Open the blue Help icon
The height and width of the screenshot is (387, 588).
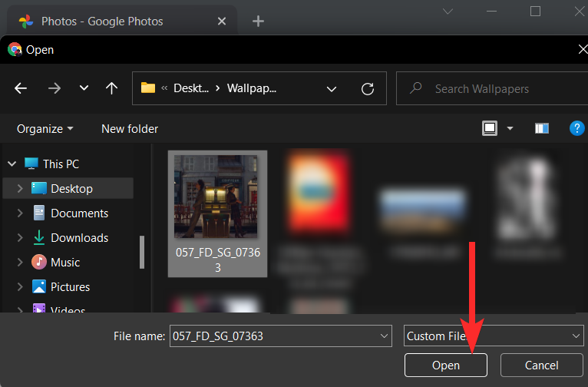click(x=576, y=128)
